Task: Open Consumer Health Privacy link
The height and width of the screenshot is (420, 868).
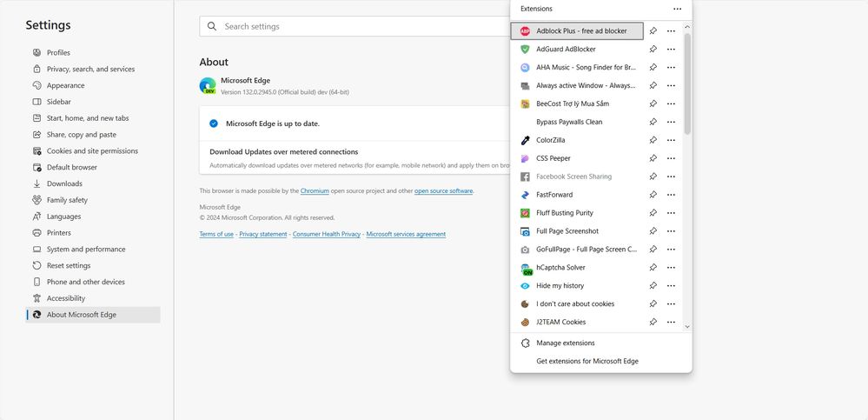Action: pos(327,235)
